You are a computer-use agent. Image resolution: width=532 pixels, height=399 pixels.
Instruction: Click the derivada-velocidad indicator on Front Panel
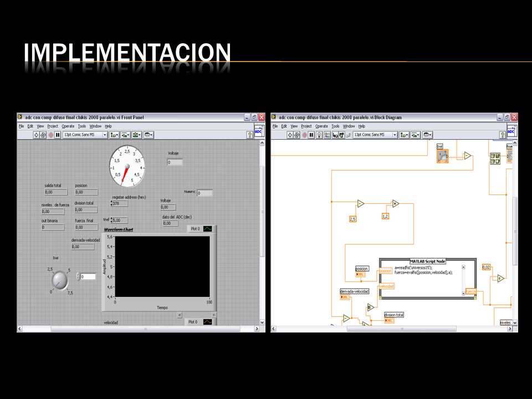pyautogui.click(x=83, y=247)
